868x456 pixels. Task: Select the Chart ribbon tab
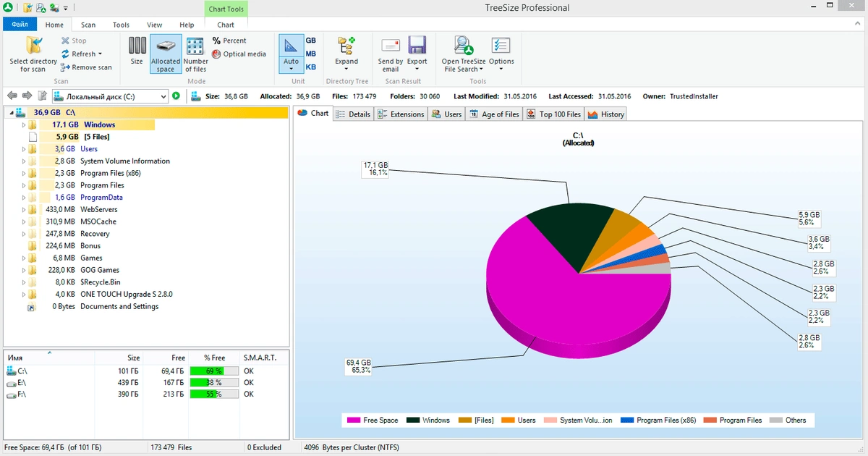[x=226, y=25]
